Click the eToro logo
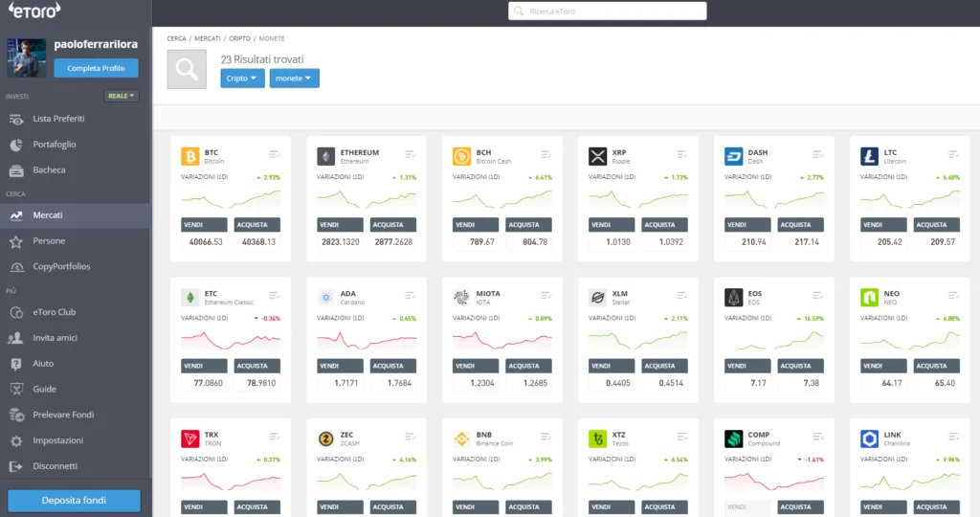This screenshot has height=517, width=980. coord(34,10)
